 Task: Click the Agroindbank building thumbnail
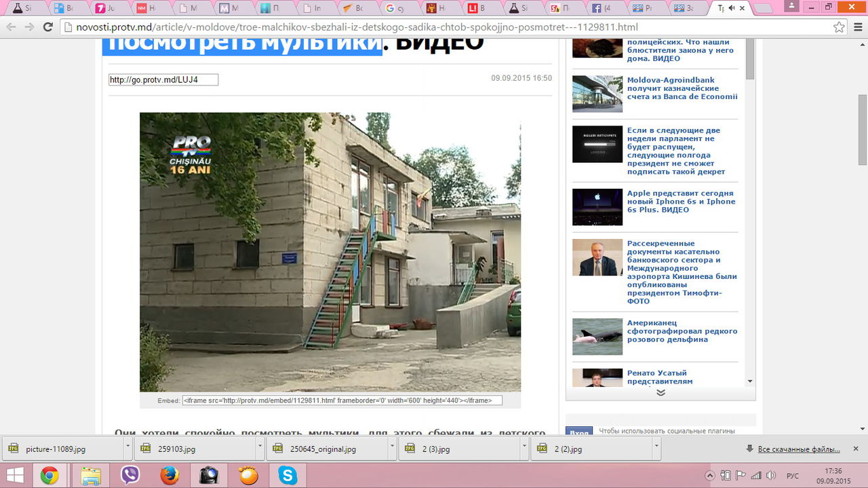tap(597, 94)
